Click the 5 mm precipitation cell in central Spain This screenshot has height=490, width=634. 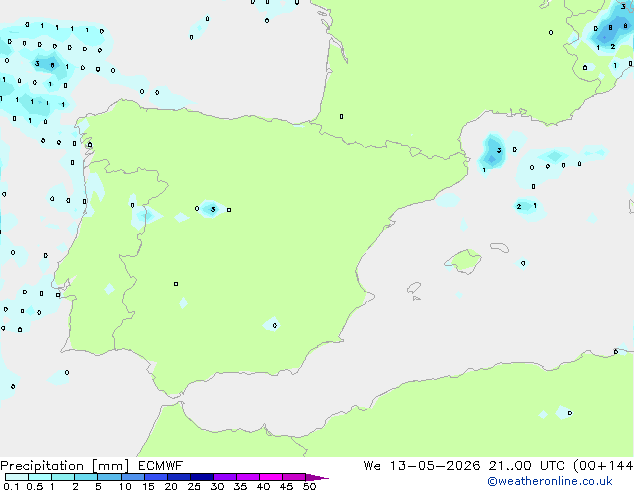tap(212, 209)
